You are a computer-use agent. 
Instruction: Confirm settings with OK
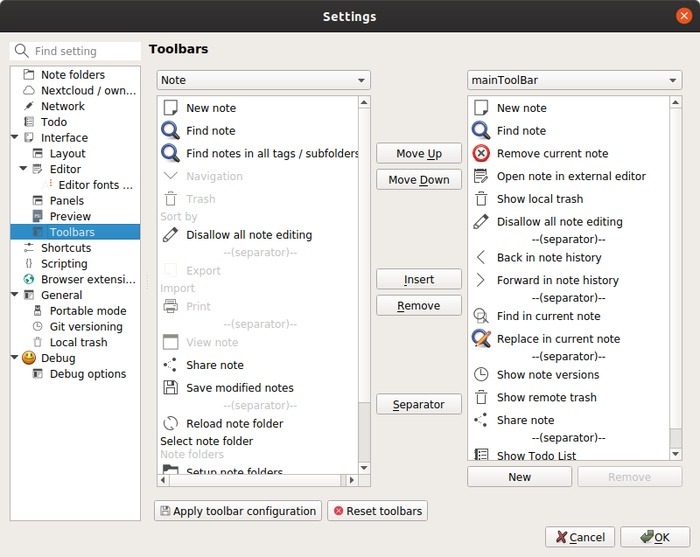point(655,537)
